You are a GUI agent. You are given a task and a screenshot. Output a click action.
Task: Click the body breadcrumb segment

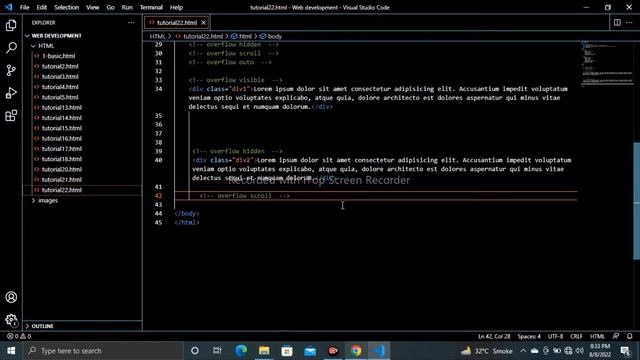(271, 36)
